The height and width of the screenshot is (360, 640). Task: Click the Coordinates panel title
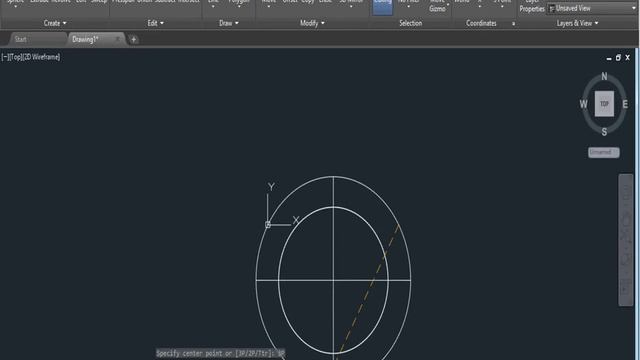[x=481, y=23]
